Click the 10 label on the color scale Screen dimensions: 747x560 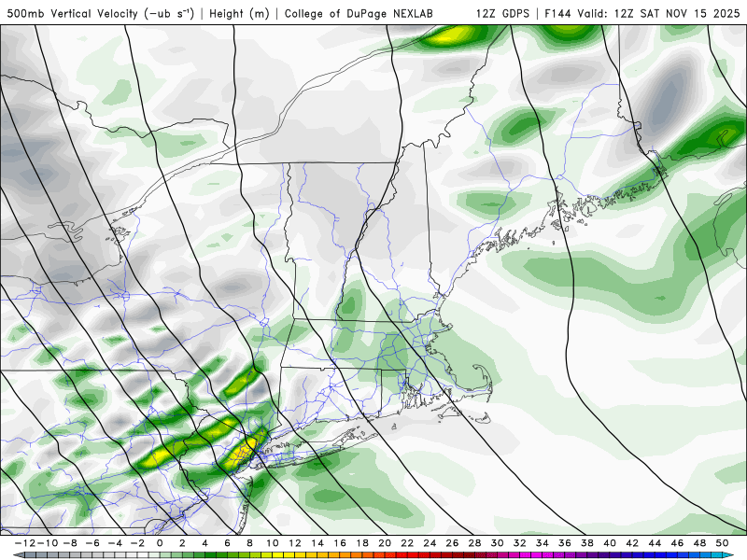[x=272, y=543]
